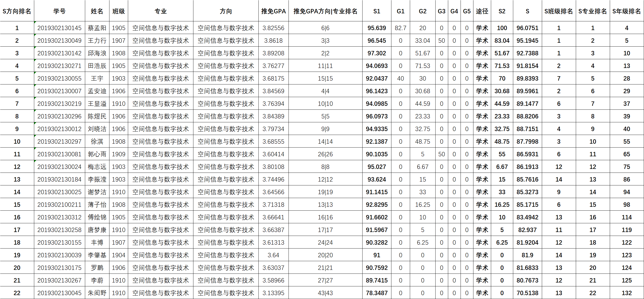Viewport: 644px width, 299px height.
Task: Click S value 96.0751
Action: coord(528,28)
